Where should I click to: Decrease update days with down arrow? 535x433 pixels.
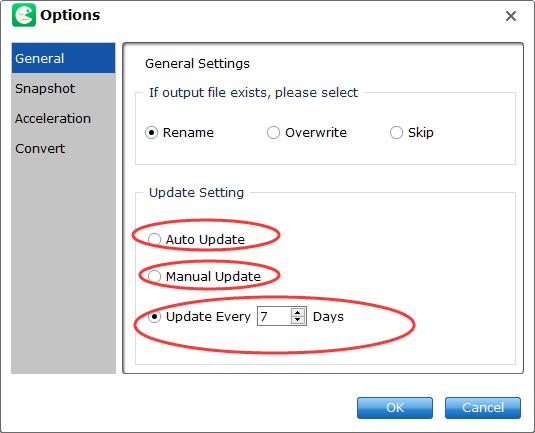[x=298, y=320]
